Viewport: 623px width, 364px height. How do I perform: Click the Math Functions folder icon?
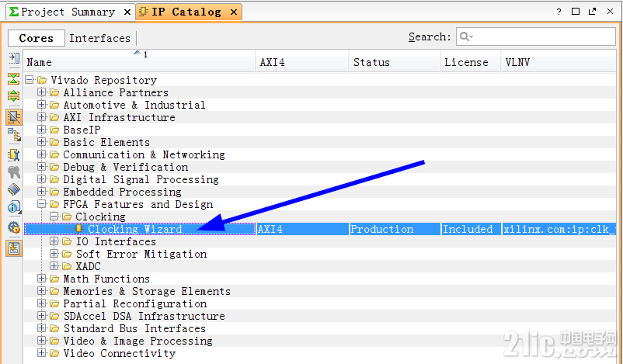pyautogui.click(x=54, y=279)
